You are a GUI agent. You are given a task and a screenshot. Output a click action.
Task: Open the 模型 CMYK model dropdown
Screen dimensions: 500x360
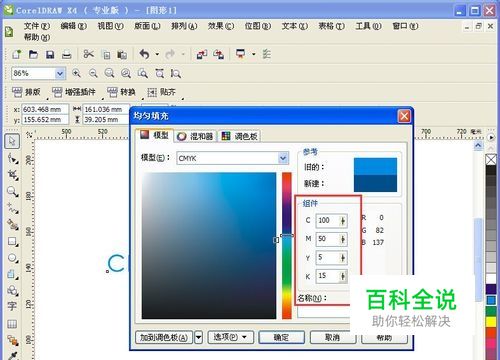coord(283,158)
